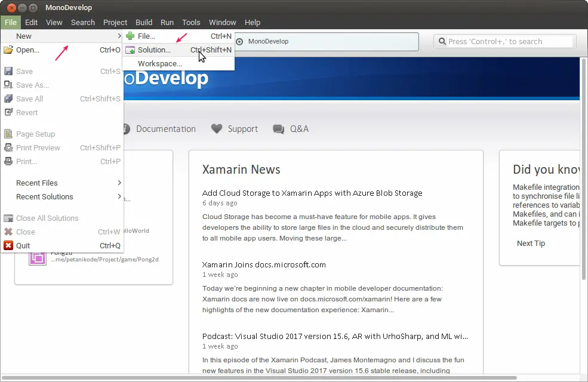
Task: Select Workspace from the New submenu
Action: tap(159, 63)
